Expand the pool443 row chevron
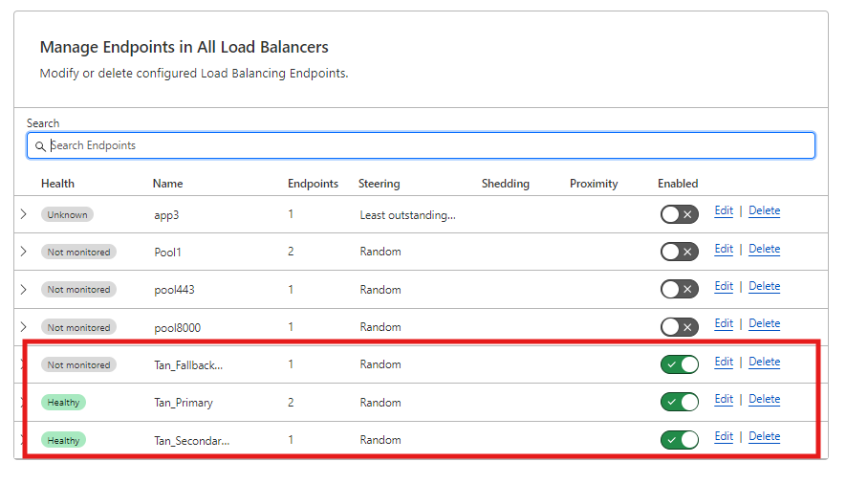Viewport: 868px width, 484px height. [24, 289]
